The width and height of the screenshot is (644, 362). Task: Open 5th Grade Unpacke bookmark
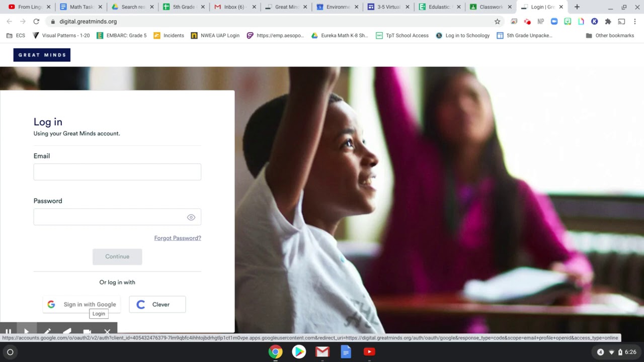[x=524, y=36]
